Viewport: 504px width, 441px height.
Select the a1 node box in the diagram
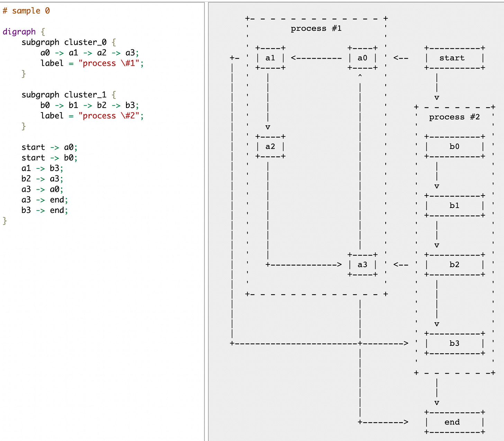tap(270, 58)
